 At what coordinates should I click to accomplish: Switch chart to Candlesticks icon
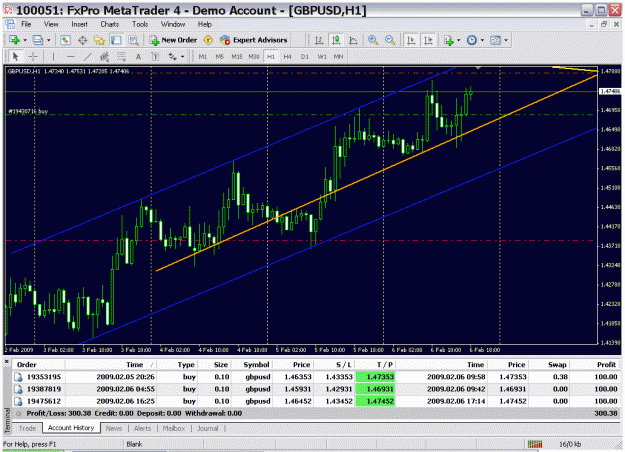tap(336, 40)
